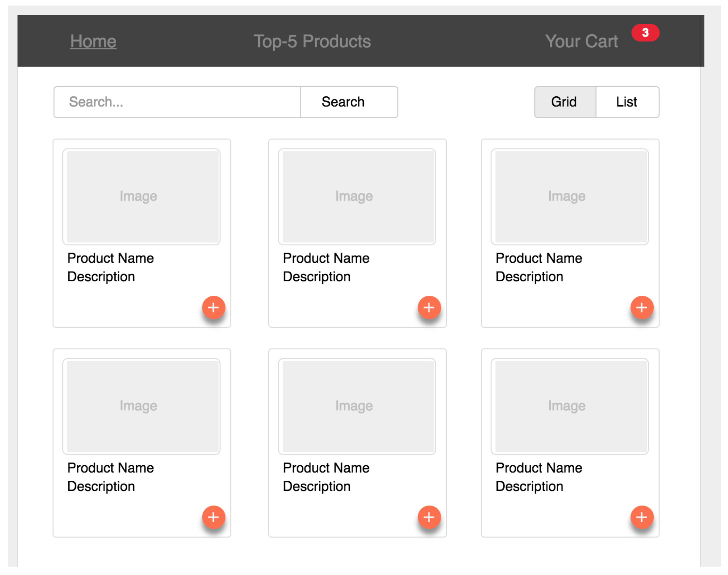Image resolution: width=728 pixels, height=575 pixels.
Task: Focus the Search... text field
Action: [x=177, y=102]
